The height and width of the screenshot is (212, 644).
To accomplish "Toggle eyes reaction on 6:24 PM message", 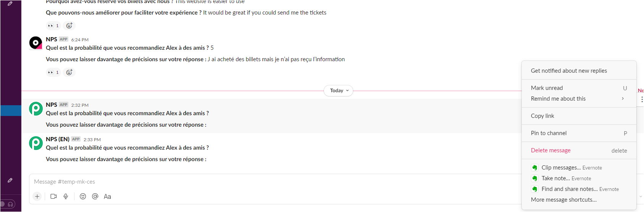I will point(53,72).
